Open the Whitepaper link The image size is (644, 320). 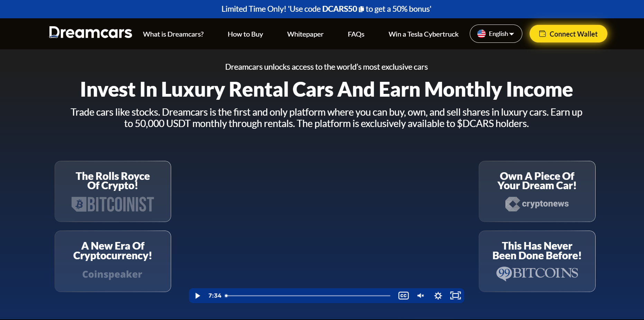tap(305, 34)
